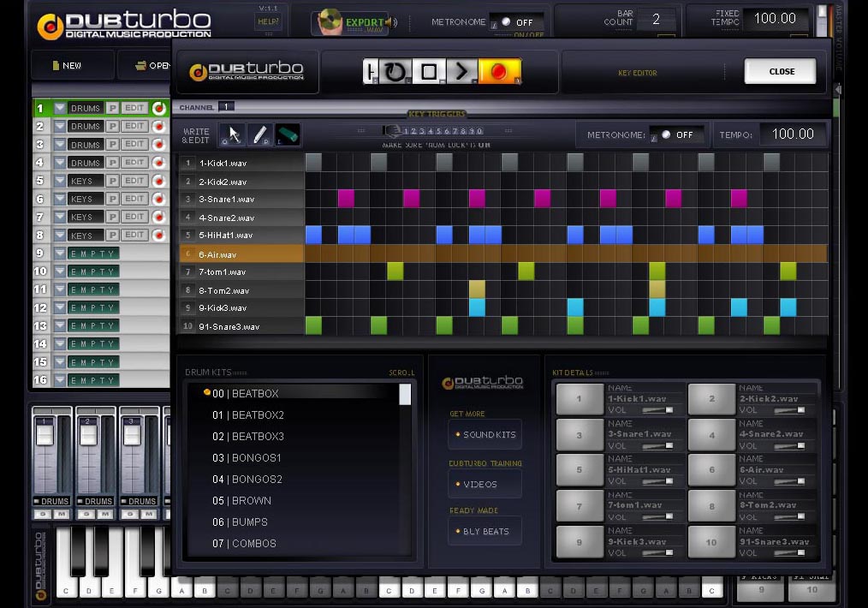Click the editor tempo 100.00 field
Screen dimensions: 868x608
click(793, 134)
